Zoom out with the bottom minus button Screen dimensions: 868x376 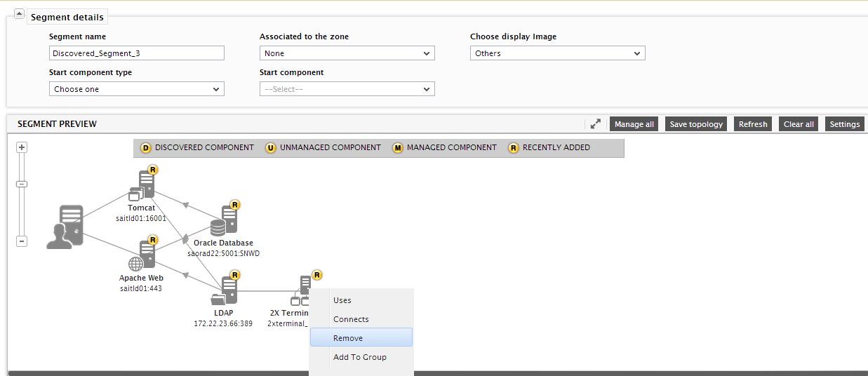pyautogui.click(x=22, y=241)
